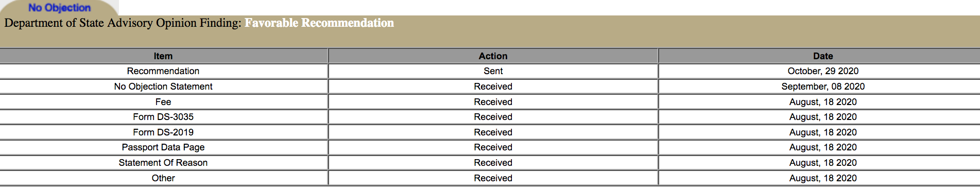Select the Favorable Recommendation finding text

pos(319,23)
